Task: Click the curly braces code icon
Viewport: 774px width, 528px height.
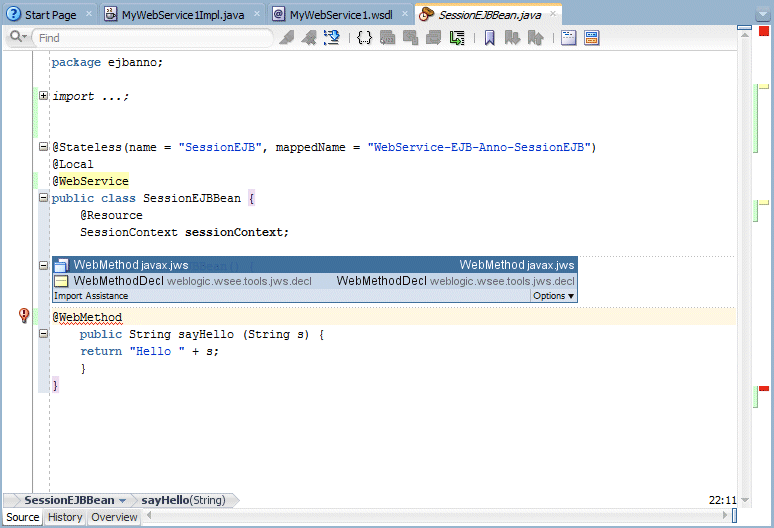Action: tap(364, 38)
